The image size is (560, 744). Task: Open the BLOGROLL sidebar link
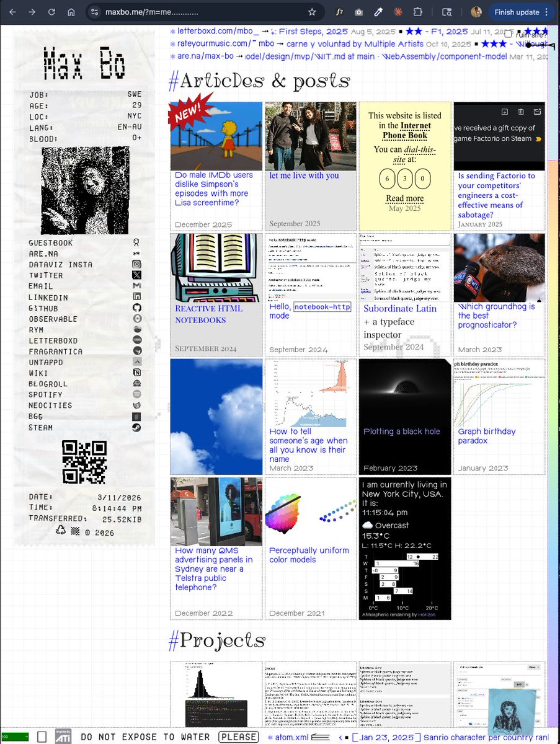[x=48, y=384]
